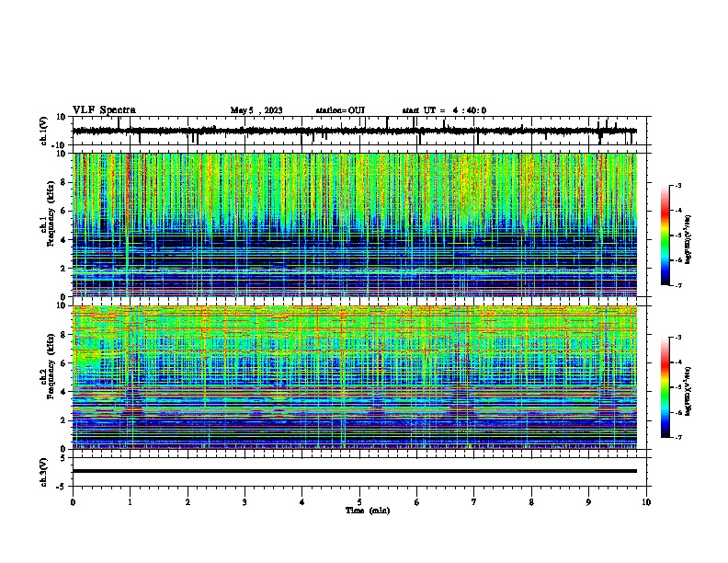The width and height of the screenshot is (728, 563).
Task: Click time axis tick label "7"
Action: [x=474, y=502]
